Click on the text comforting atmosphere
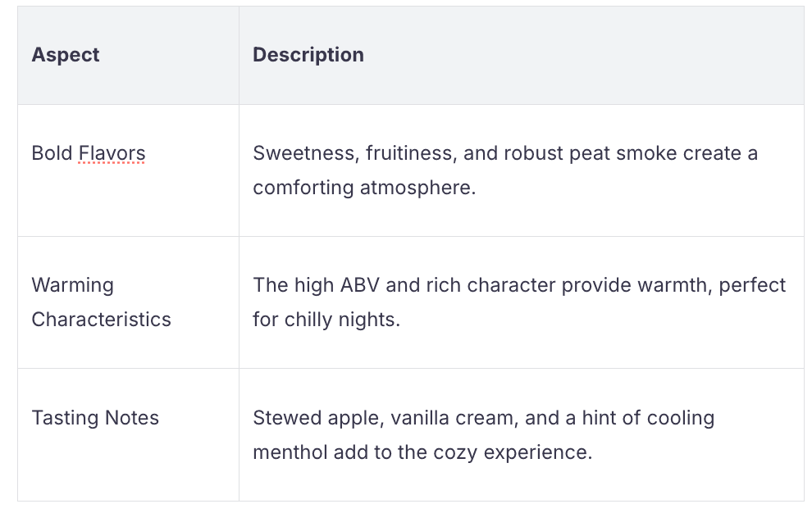 pyautogui.click(x=363, y=188)
